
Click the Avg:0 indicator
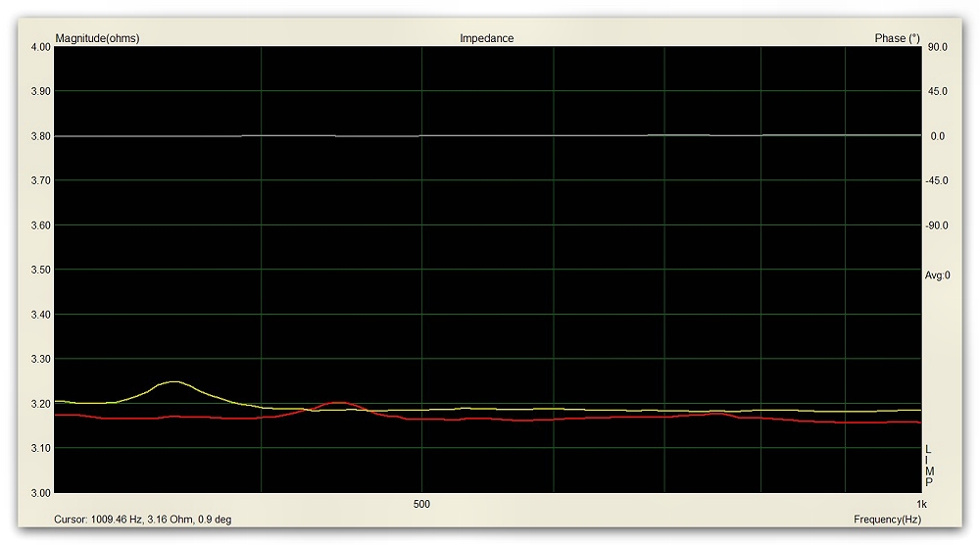[x=937, y=275]
